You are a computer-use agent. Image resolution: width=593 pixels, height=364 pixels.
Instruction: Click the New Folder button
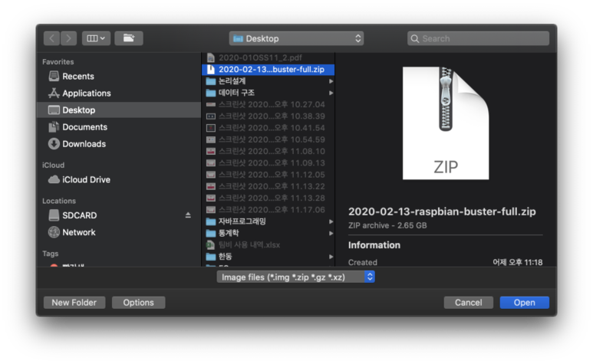pos(74,303)
